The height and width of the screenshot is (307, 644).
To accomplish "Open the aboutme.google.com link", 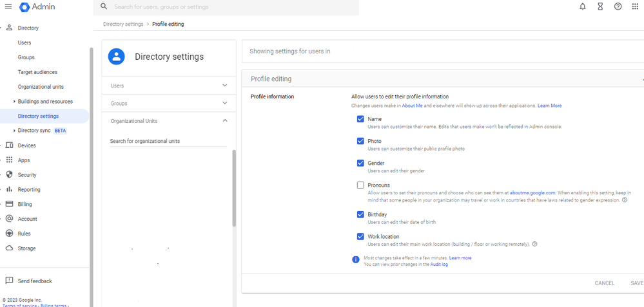I will point(532,192).
